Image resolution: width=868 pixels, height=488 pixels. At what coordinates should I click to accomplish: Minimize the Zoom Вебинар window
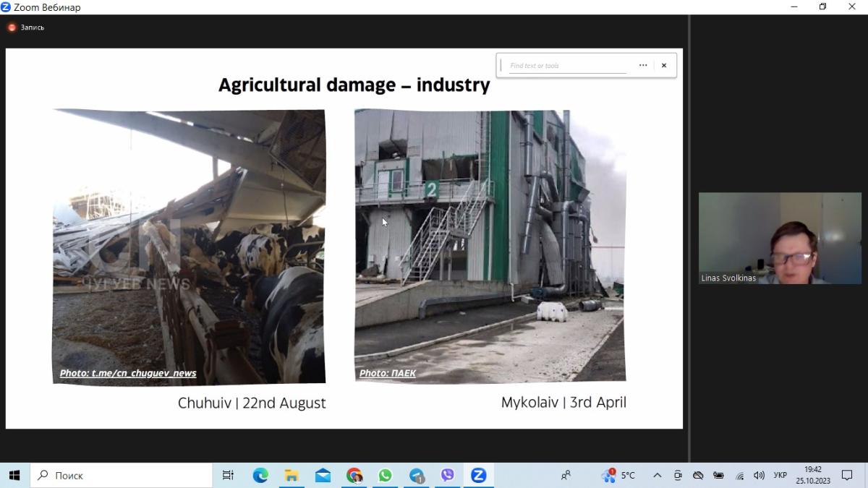click(x=794, y=7)
